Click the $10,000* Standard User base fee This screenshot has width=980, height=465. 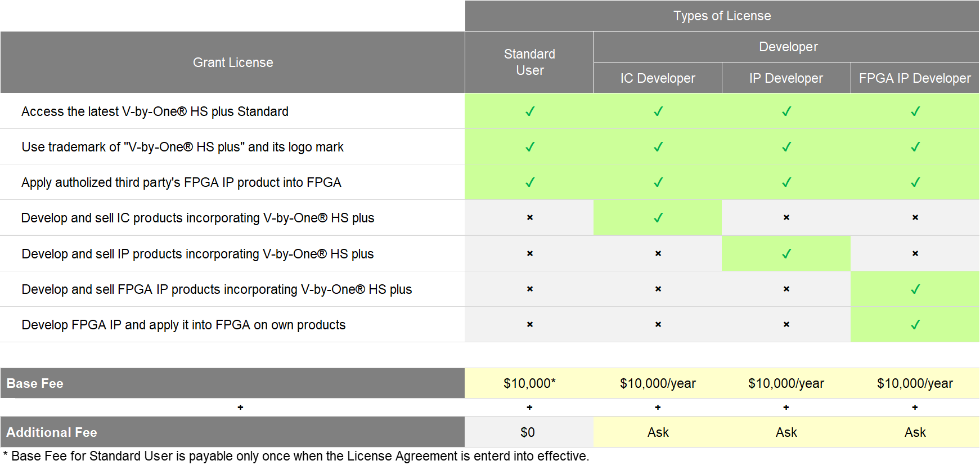click(529, 383)
